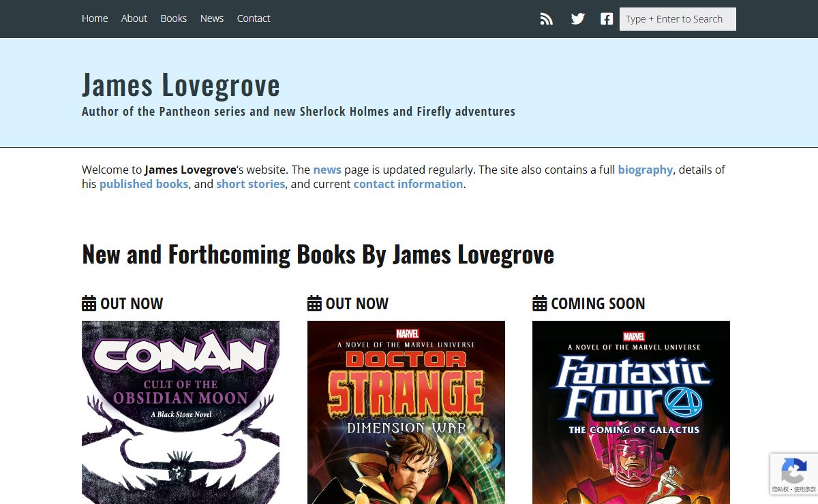Open the Facebook page icon

tap(607, 19)
